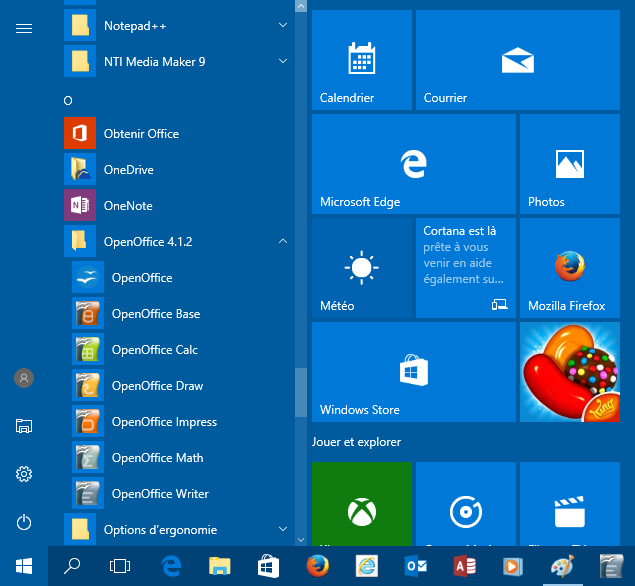Open the green Xbox tile
The image size is (635, 586).
point(362,504)
